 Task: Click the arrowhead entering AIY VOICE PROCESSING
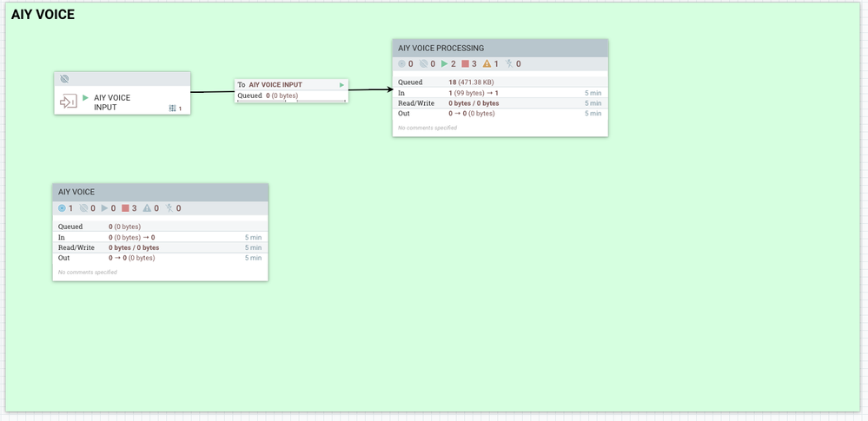pyautogui.click(x=389, y=89)
